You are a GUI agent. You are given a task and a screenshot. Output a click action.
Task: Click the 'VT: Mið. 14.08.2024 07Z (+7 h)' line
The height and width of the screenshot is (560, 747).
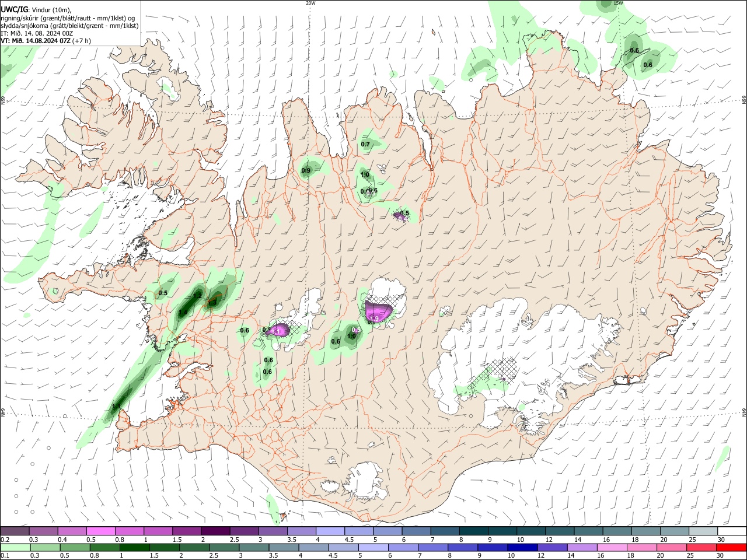[x=46, y=41]
